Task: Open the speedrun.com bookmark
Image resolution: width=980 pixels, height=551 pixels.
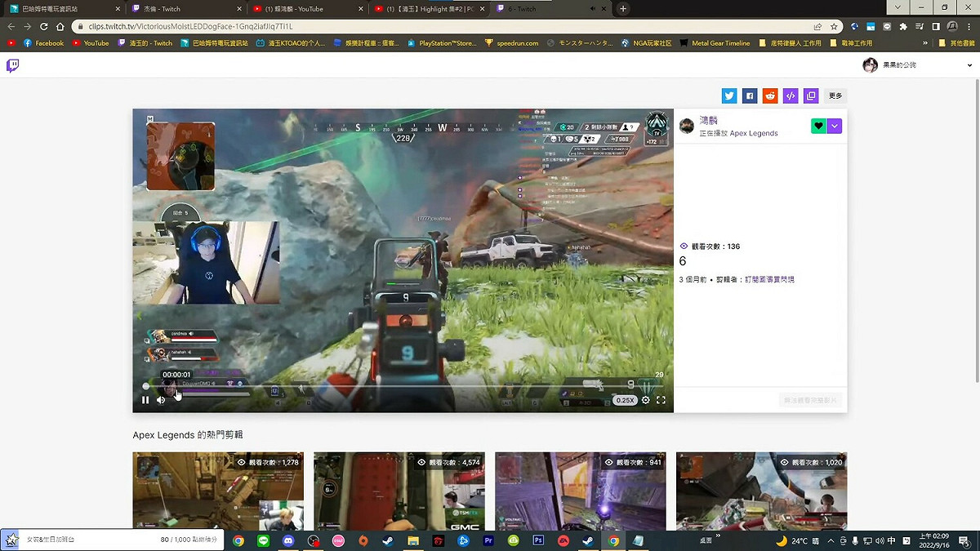Action: [511, 43]
